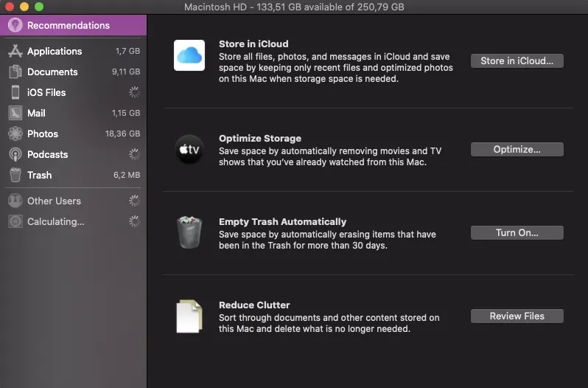
Task: Click the Documents sidebar icon
Action: (15, 72)
